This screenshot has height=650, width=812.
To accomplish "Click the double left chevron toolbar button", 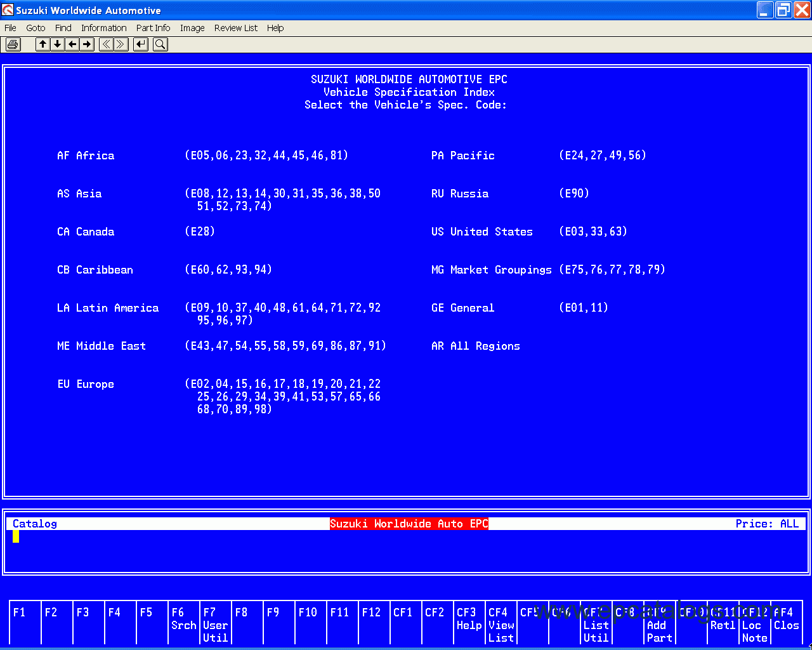I will 106,44.
